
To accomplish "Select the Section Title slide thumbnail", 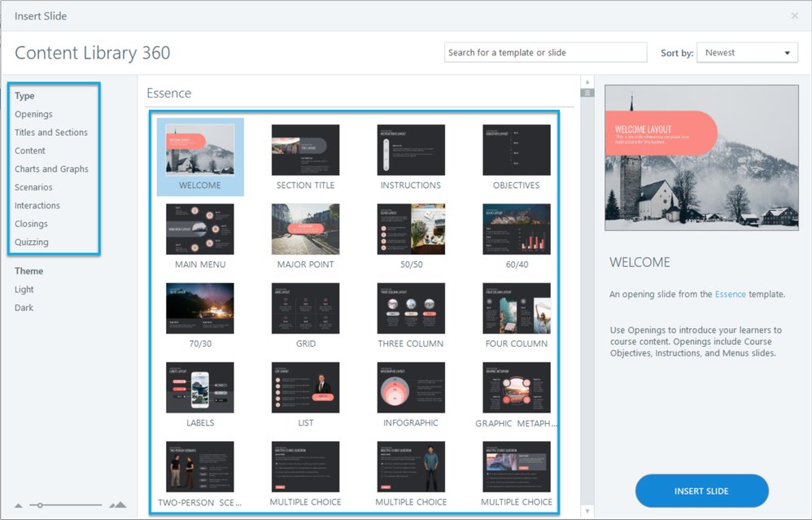I will click(x=305, y=151).
